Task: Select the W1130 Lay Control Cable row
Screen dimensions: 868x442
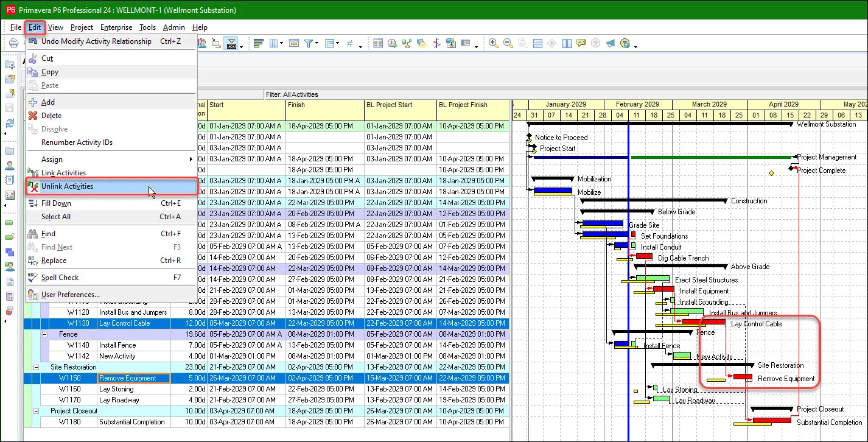Action: pyautogui.click(x=266, y=323)
